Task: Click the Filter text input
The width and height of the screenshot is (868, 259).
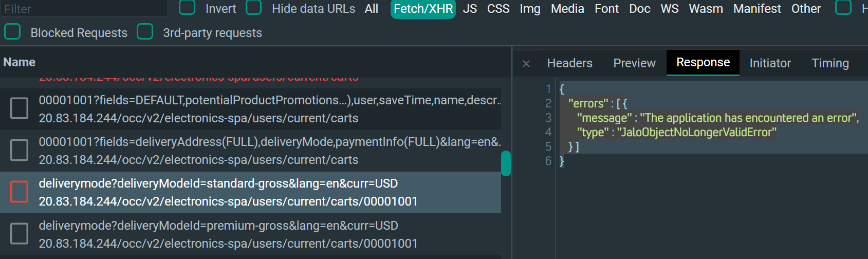Action: pyautogui.click(x=84, y=8)
